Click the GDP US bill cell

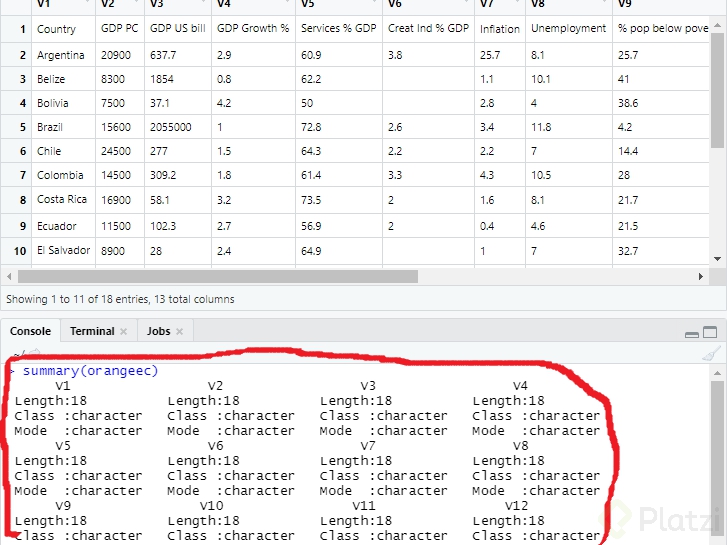178,29
